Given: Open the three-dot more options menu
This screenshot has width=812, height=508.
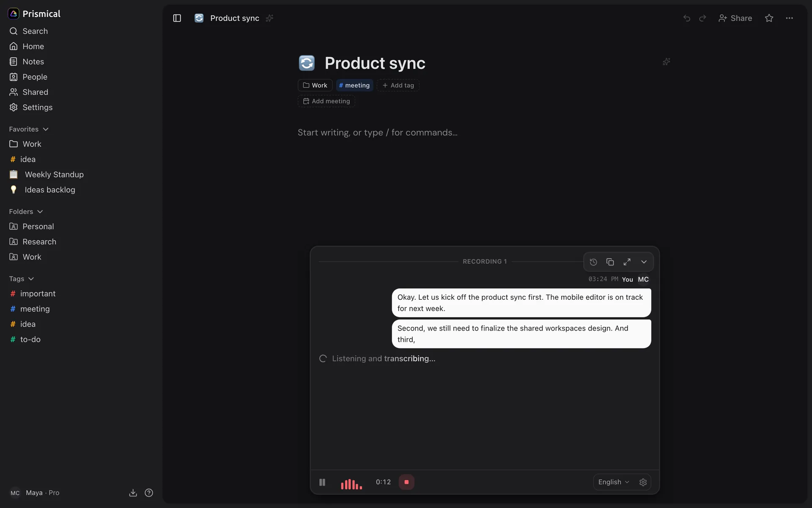Looking at the screenshot, I should pos(789,18).
